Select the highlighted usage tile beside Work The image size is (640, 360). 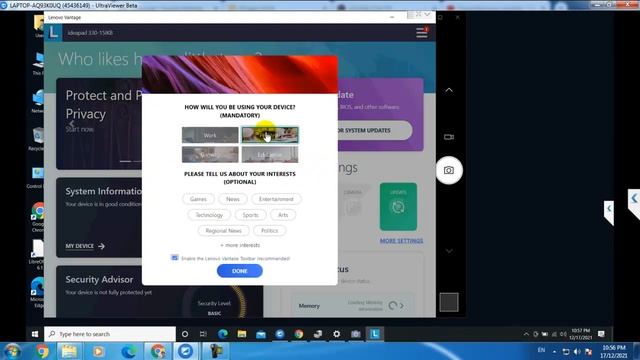pyautogui.click(x=270, y=135)
